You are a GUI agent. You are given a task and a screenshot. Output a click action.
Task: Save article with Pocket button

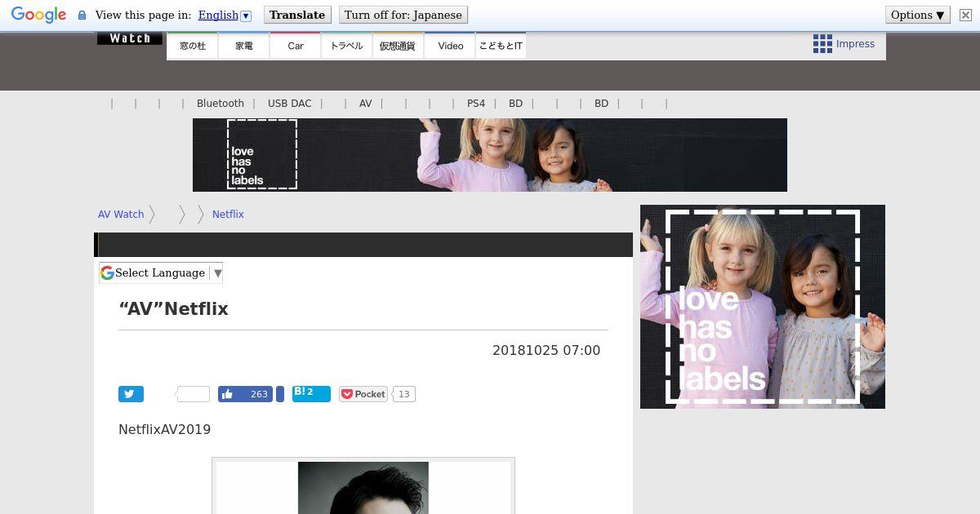[x=363, y=394]
